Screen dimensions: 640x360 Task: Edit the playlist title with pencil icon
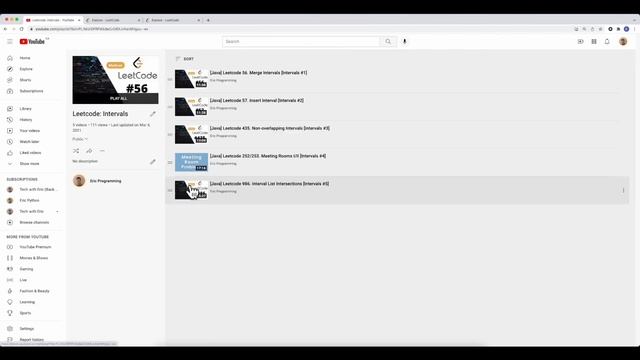[153, 114]
